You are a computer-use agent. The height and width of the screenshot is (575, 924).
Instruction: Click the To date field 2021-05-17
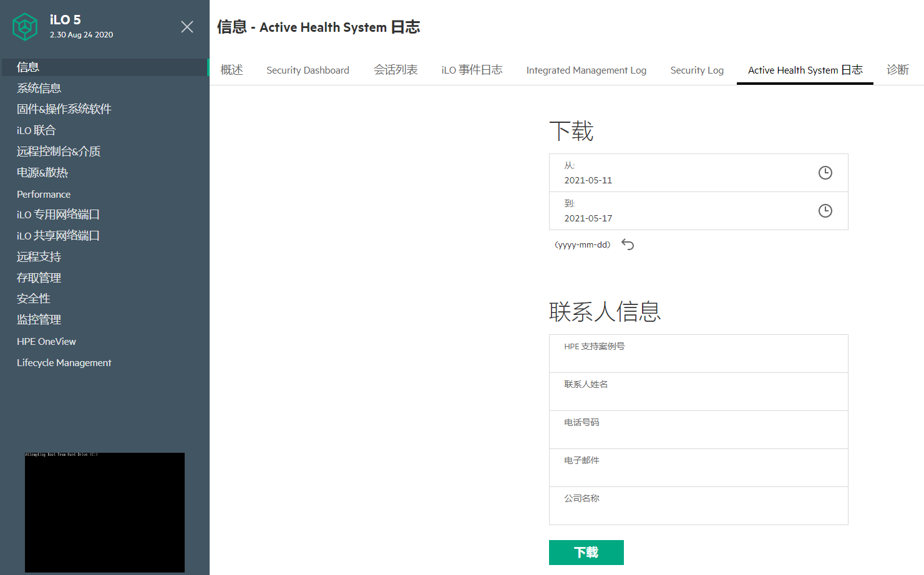coord(698,211)
